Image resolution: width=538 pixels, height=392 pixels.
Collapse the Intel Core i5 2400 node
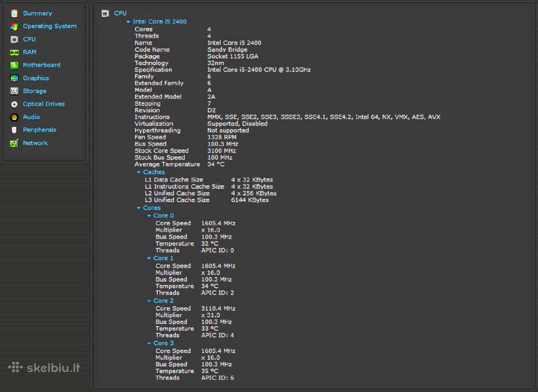[x=128, y=22]
